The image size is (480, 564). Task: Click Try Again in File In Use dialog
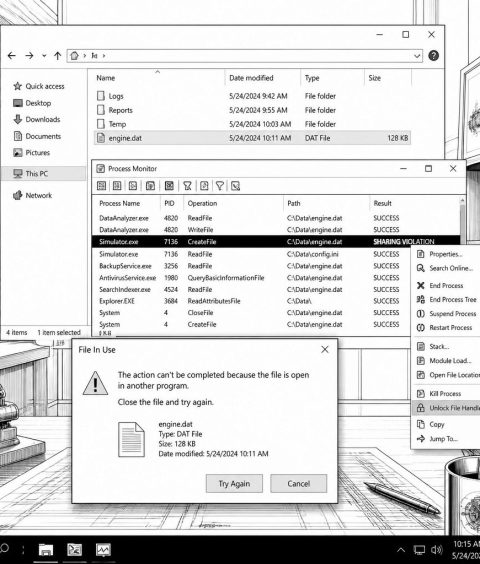234,484
